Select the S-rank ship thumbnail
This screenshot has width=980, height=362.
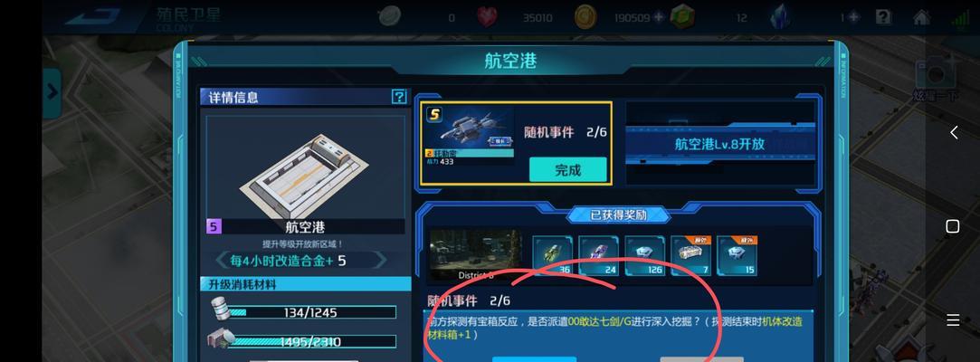click(x=470, y=137)
